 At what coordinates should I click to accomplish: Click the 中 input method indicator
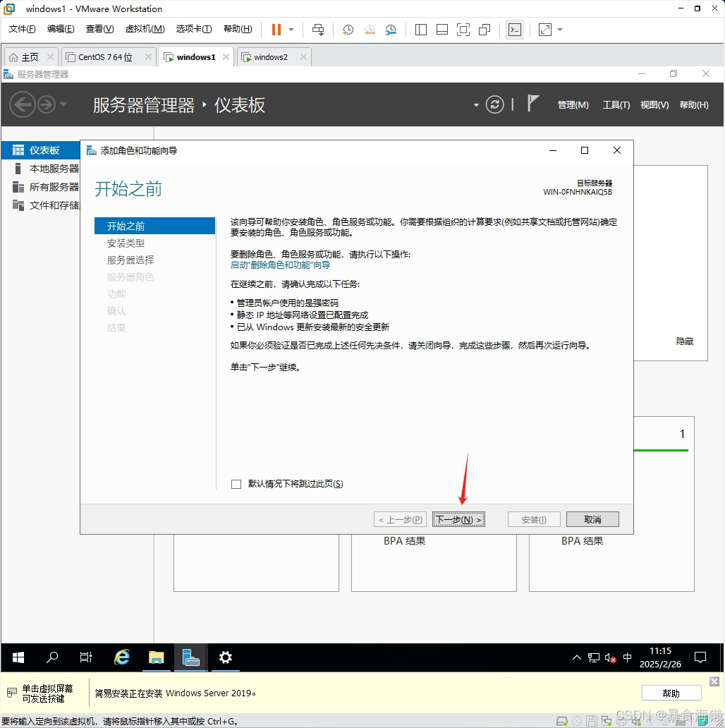(x=627, y=657)
